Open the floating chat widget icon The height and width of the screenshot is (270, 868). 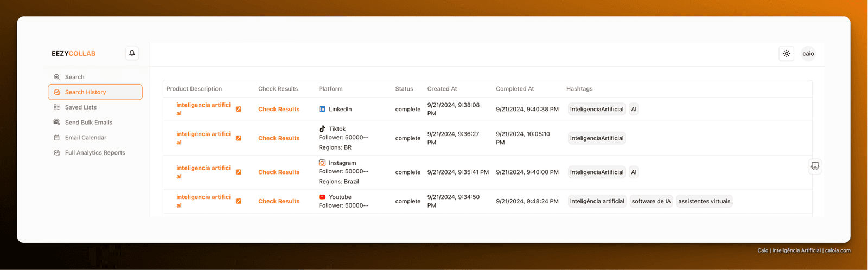point(815,166)
